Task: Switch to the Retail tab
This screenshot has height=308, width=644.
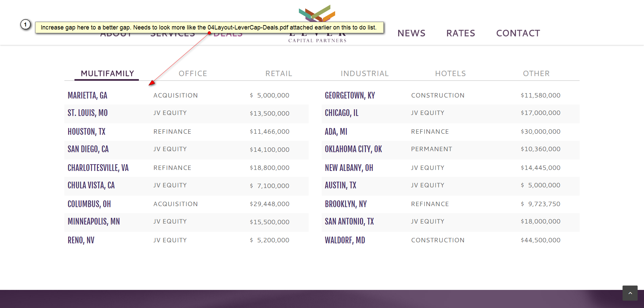Action: pos(279,73)
